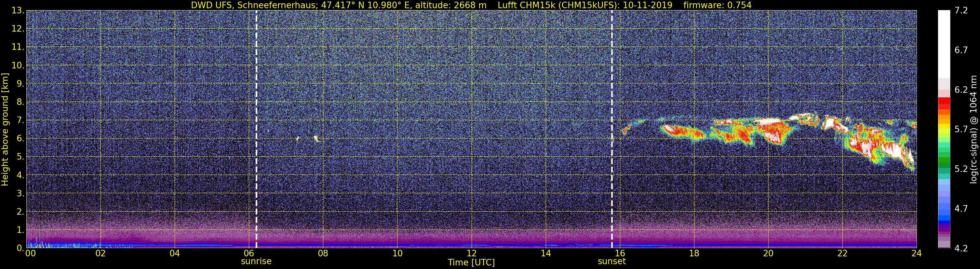The height and width of the screenshot is (269, 980).
Task: Click the time tick label '24'
Action: [x=917, y=253]
